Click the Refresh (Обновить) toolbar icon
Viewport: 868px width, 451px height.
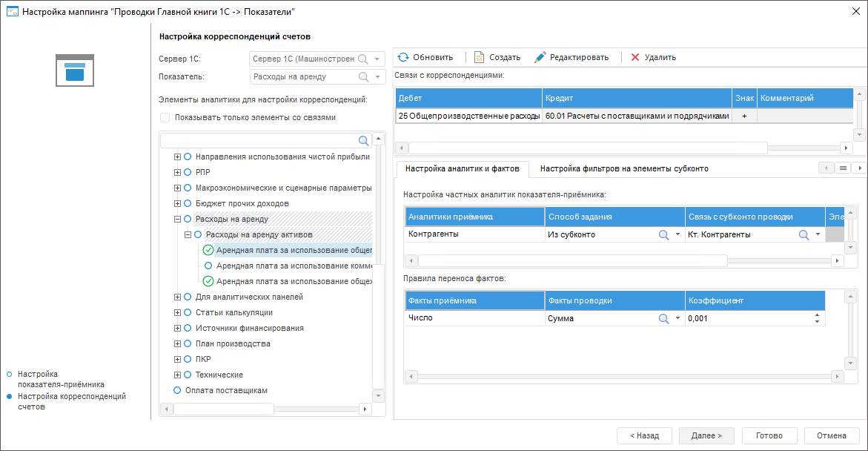click(x=403, y=57)
